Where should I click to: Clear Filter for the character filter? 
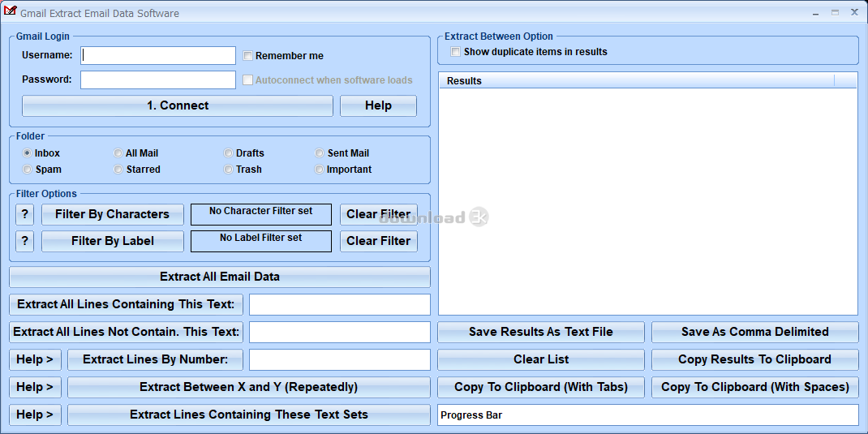click(x=379, y=214)
